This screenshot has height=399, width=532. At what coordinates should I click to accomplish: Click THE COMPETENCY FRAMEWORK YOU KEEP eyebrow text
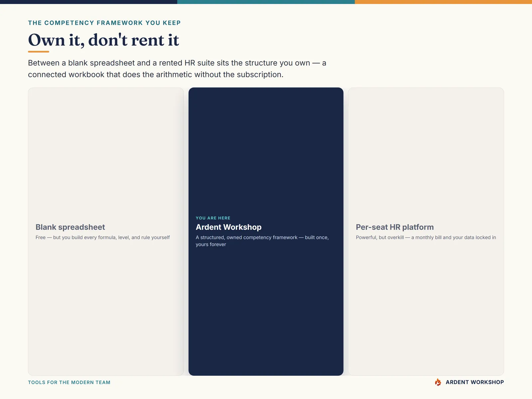(104, 23)
